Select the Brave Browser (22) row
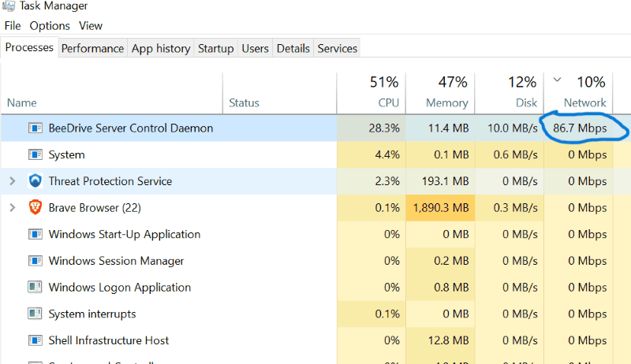Image resolution: width=631 pixels, height=364 pixels. (x=315, y=208)
